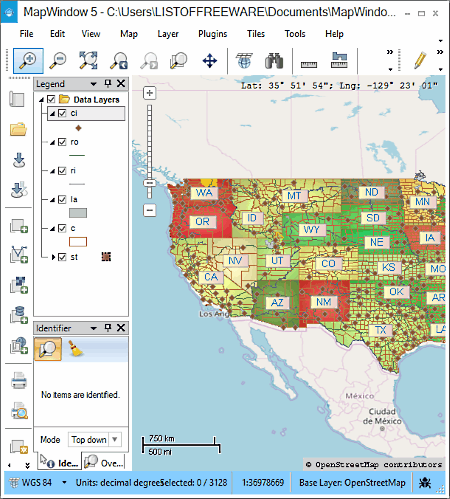Expand the st layer legend
The image size is (450, 499).
(x=53, y=257)
